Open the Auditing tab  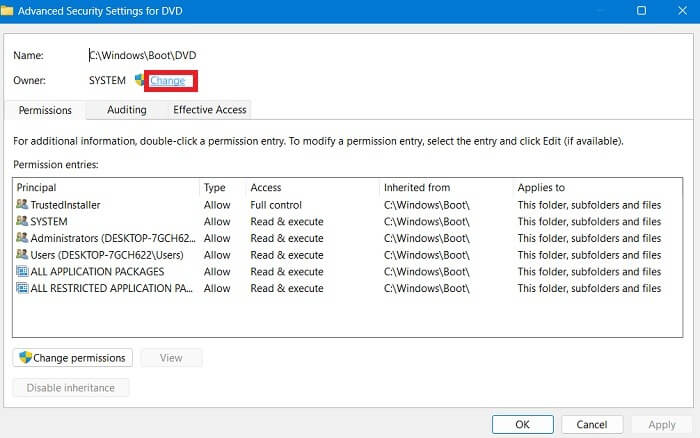click(x=127, y=110)
